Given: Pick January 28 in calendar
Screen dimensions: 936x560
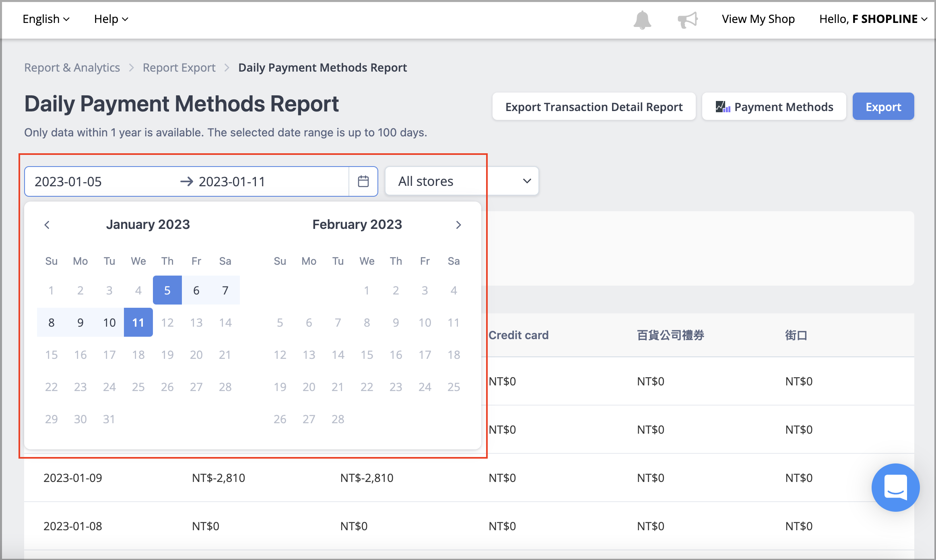Looking at the screenshot, I should pos(225,387).
